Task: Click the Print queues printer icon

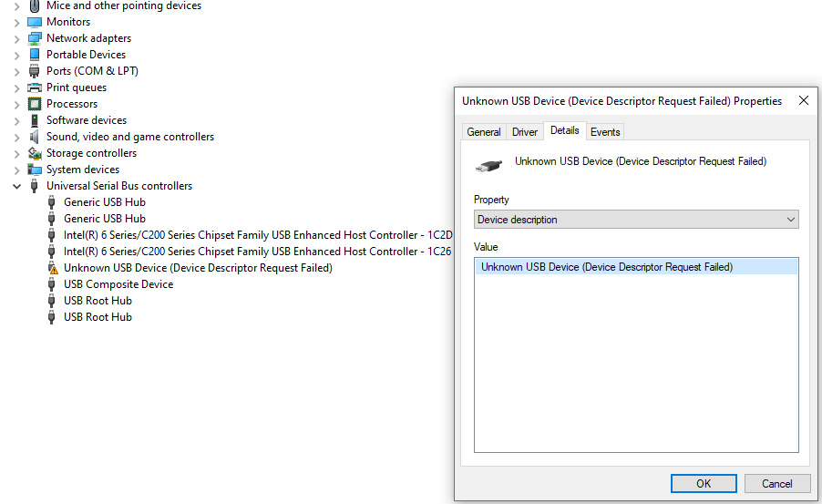Action: tap(35, 87)
